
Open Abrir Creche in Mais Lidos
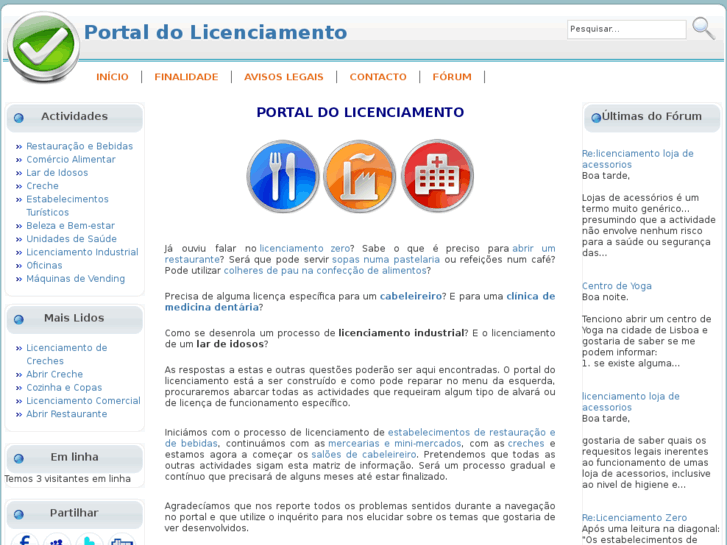(x=54, y=374)
